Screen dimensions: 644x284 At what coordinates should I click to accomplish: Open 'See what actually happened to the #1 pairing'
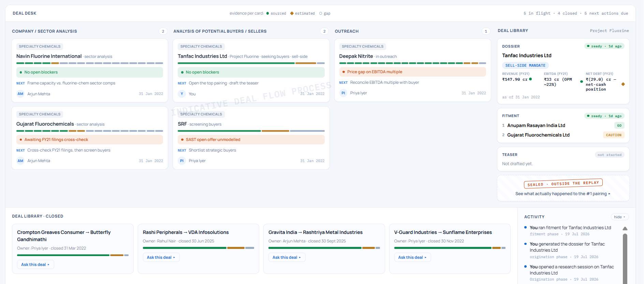[563, 194]
